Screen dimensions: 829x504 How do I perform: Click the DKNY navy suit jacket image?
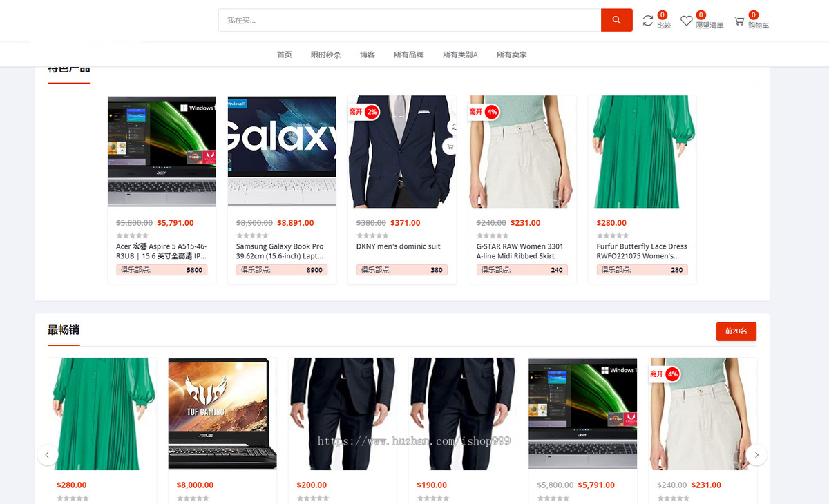point(402,151)
